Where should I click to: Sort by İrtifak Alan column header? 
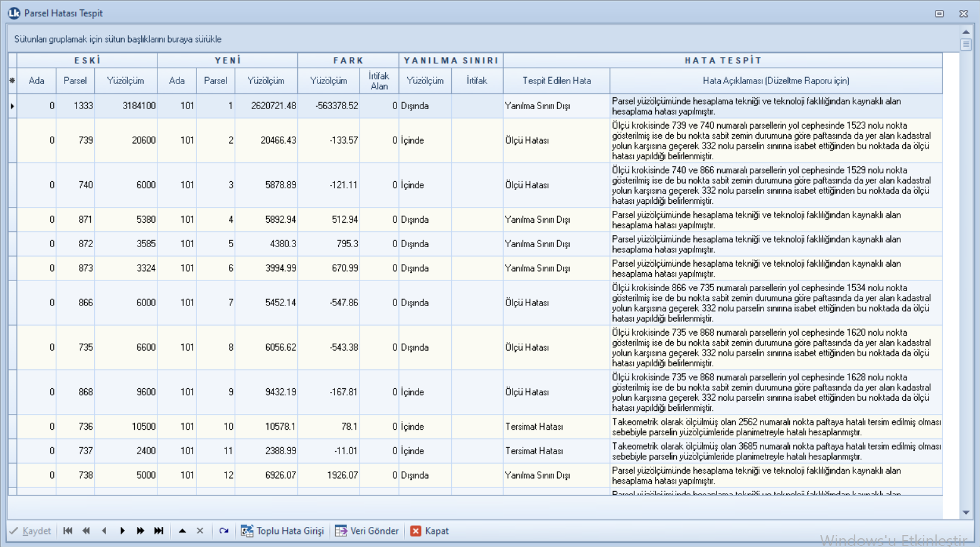click(x=379, y=81)
